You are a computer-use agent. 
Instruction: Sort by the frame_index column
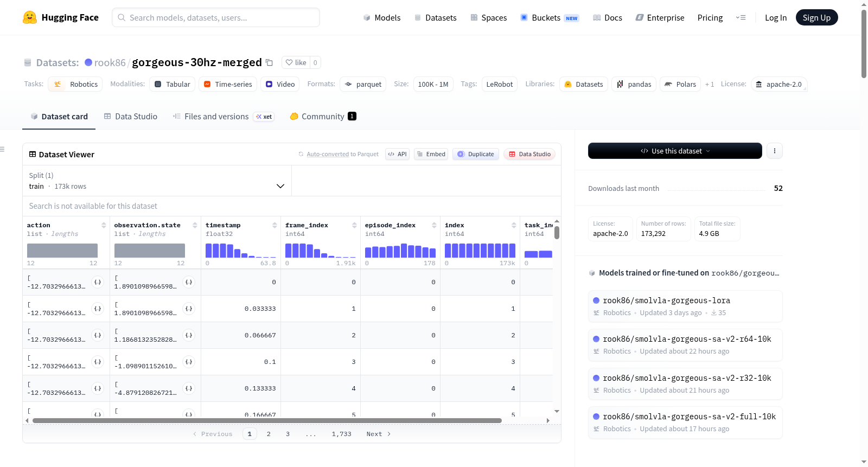point(354,225)
